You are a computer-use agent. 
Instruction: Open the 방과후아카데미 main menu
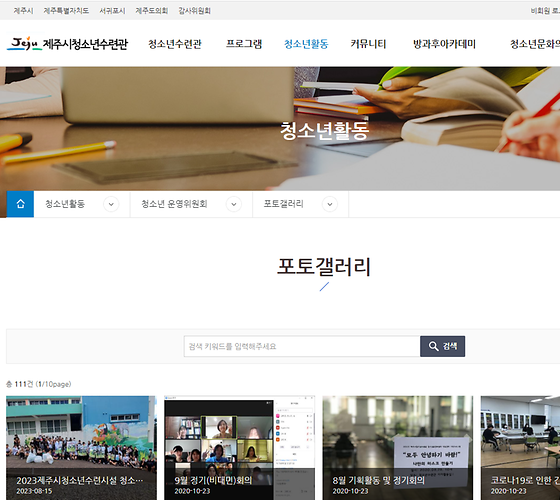[x=444, y=44]
